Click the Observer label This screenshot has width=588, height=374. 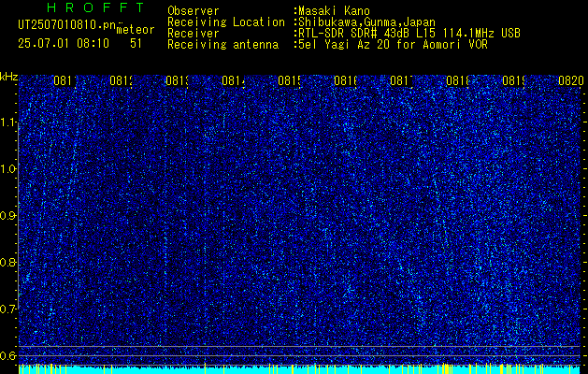pos(194,11)
